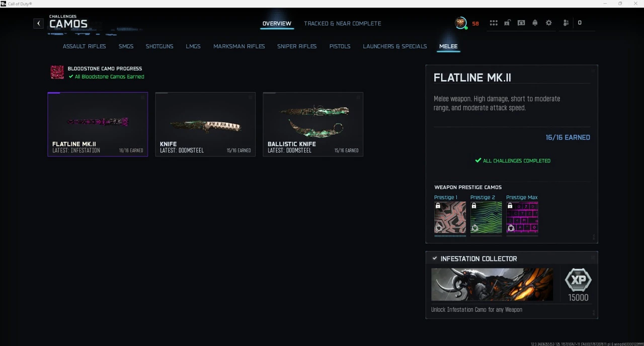Click the Bloodstone camo progress icon
Image resolution: width=644 pixels, height=346 pixels.
coord(57,72)
